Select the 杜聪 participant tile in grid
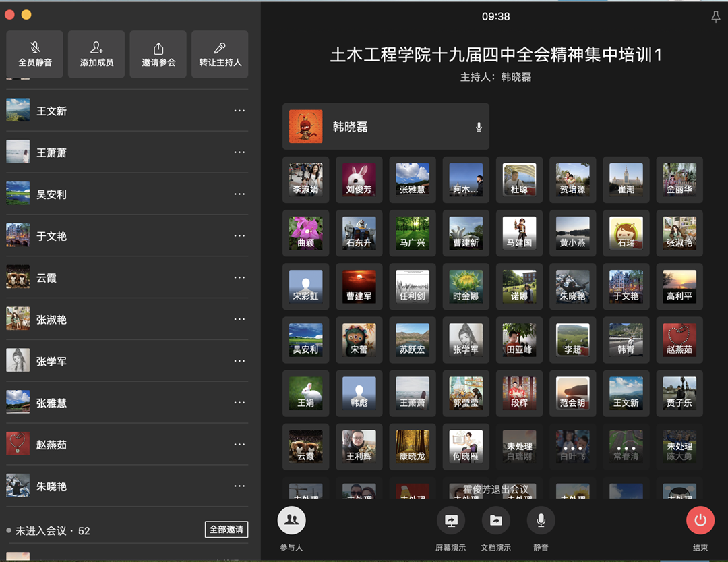Image resolution: width=728 pixels, height=562 pixels. coord(519,179)
